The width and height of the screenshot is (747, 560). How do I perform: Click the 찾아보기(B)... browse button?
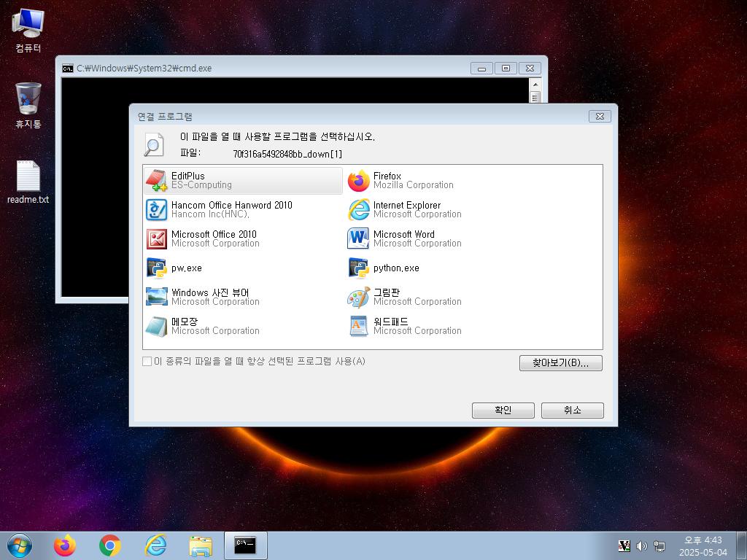[x=561, y=363]
